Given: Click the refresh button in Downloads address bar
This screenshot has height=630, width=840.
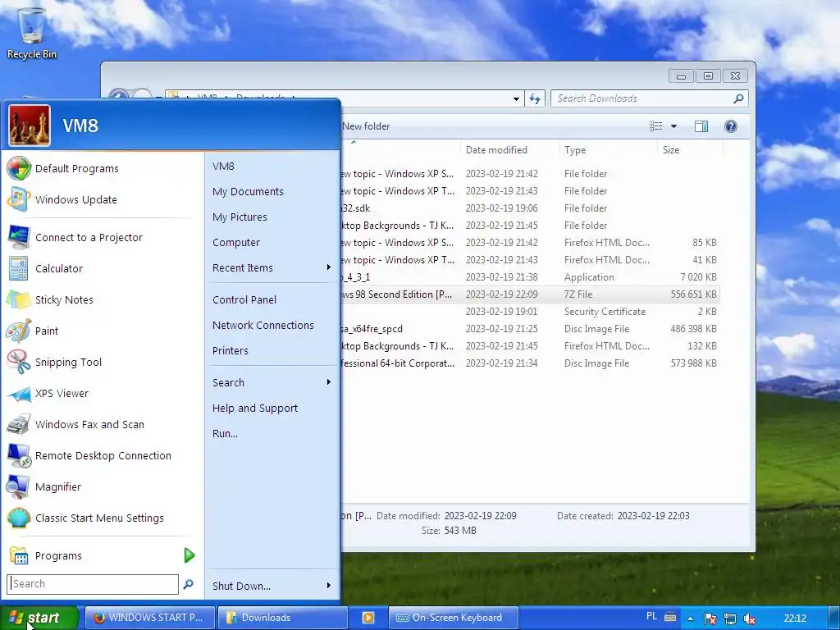Looking at the screenshot, I should click(535, 98).
